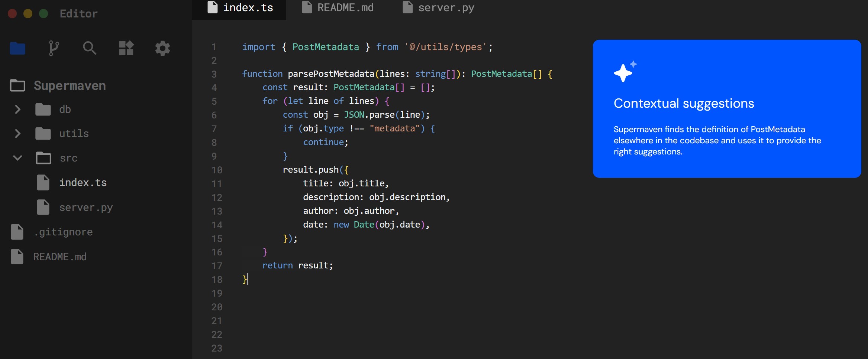Expand the utils folder chevron

(x=17, y=134)
